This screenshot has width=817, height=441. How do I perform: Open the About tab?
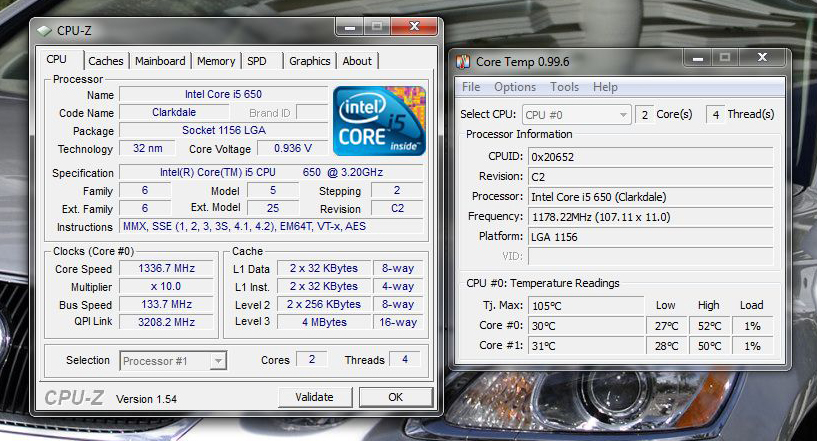pyautogui.click(x=357, y=61)
